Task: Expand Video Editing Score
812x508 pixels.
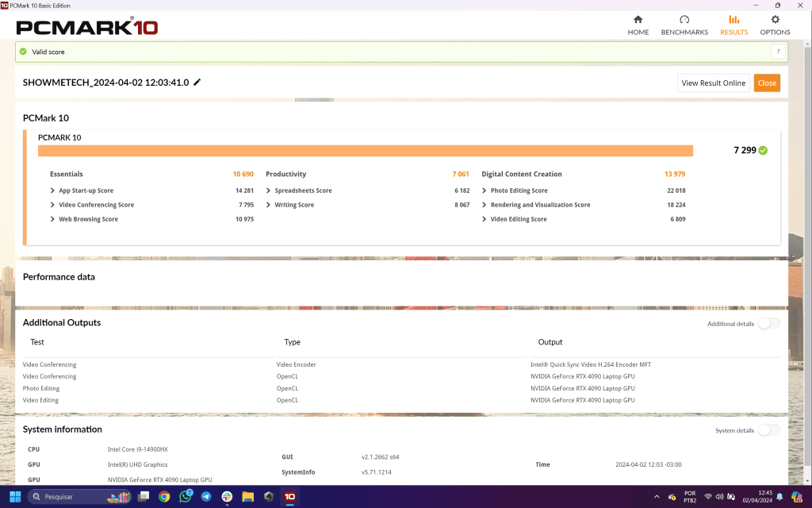Action: pos(485,219)
